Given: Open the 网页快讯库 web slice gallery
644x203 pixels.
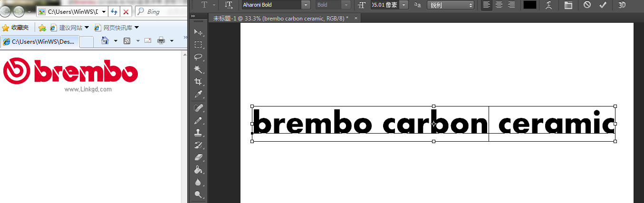Looking at the screenshot, I should click(x=116, y=28).
